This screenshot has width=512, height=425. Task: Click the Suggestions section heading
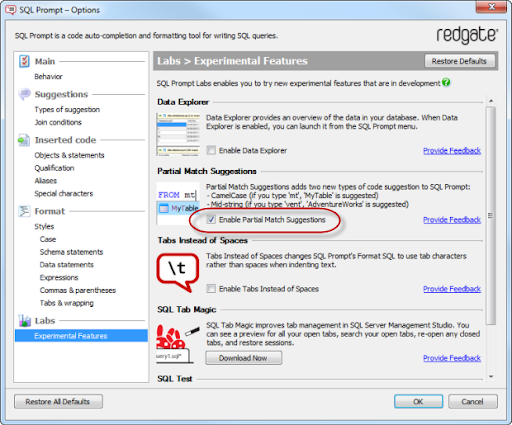point(61,94)
